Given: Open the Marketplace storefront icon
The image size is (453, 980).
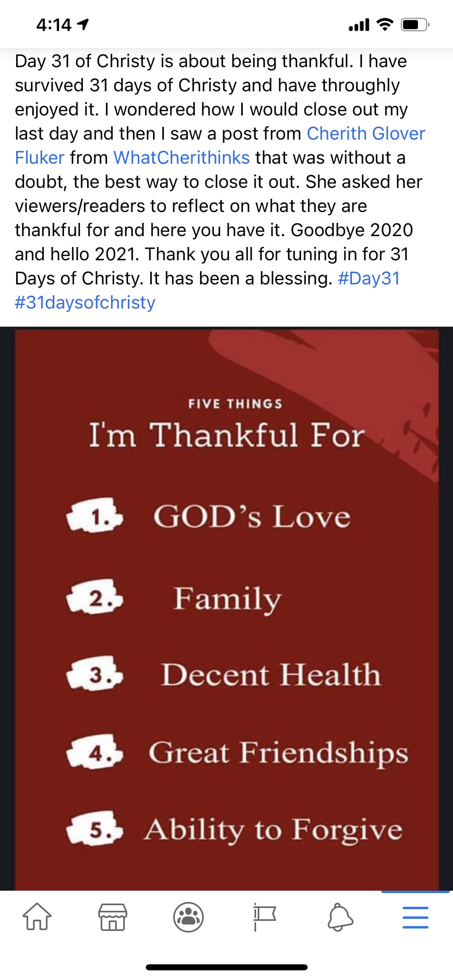Looking at the screenshot, I should coord(113,917).
